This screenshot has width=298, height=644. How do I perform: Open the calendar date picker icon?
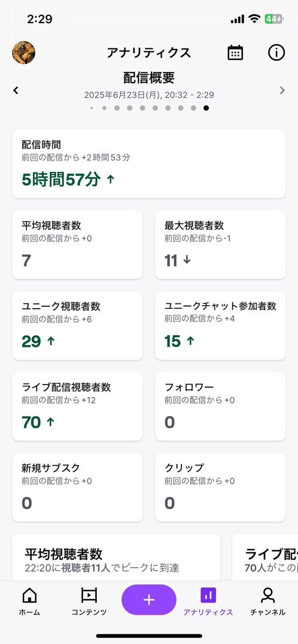click(236, 53)
